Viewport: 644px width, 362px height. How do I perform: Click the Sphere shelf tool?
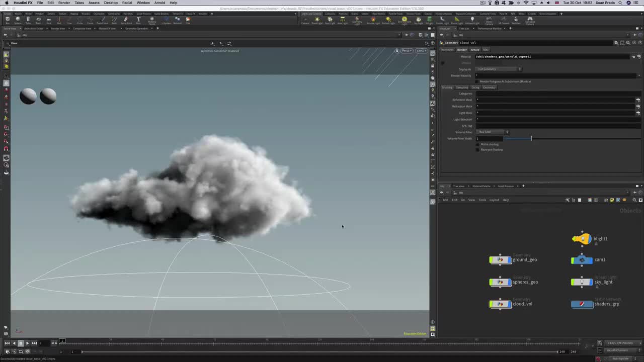pyautogui.click(x=18, y=20)
